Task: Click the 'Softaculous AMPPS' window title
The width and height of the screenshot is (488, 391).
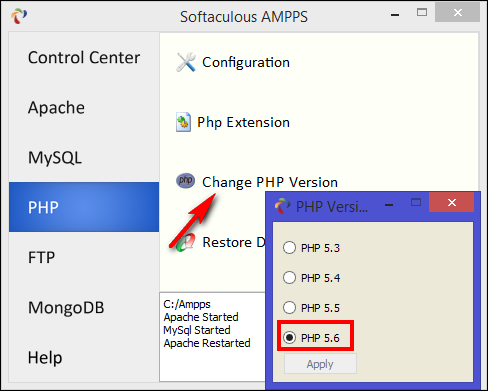Action: pos(244,17)
